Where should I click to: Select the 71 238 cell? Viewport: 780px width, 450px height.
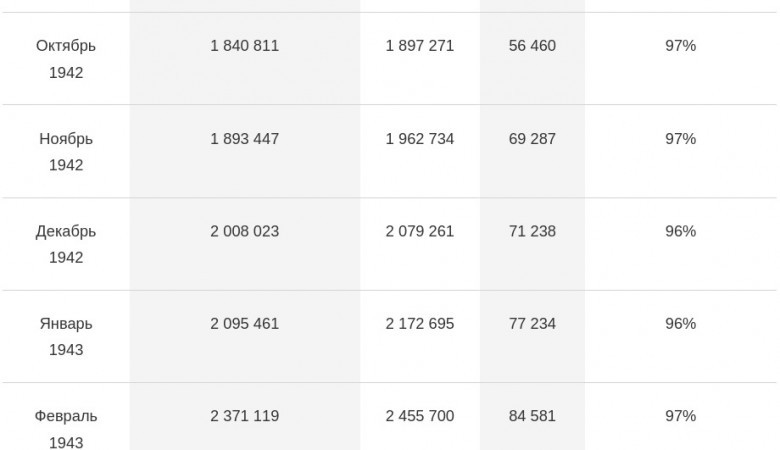(532, 231)
